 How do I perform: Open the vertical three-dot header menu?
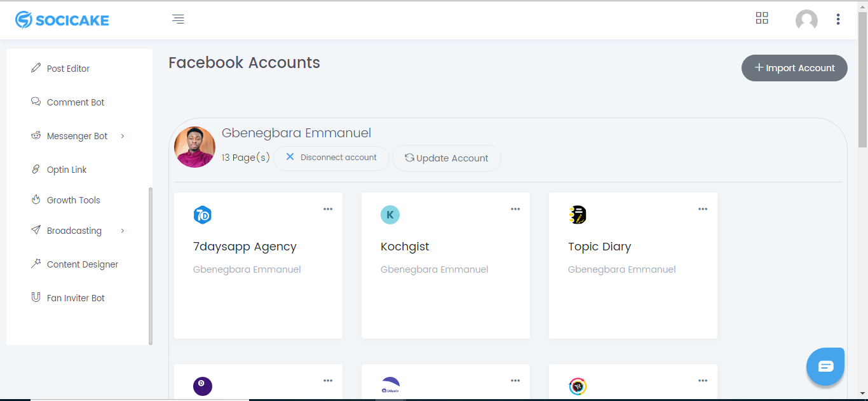coord(838,19)
